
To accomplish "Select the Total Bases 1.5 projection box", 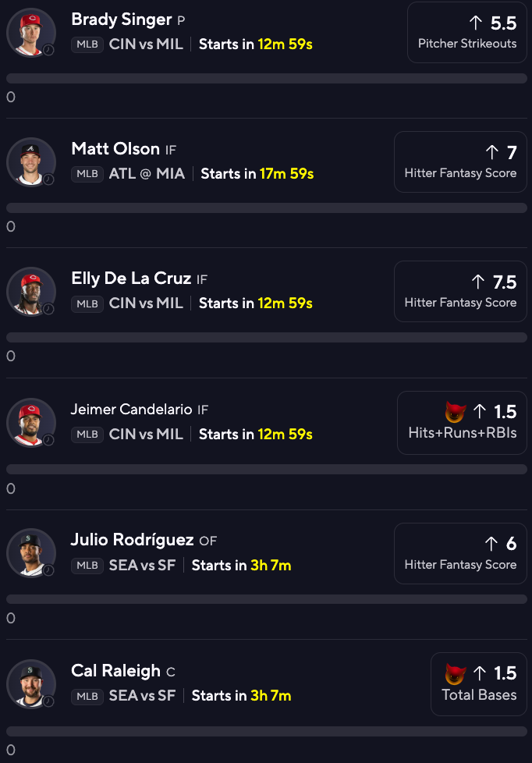I will click(x=479, y=684).
